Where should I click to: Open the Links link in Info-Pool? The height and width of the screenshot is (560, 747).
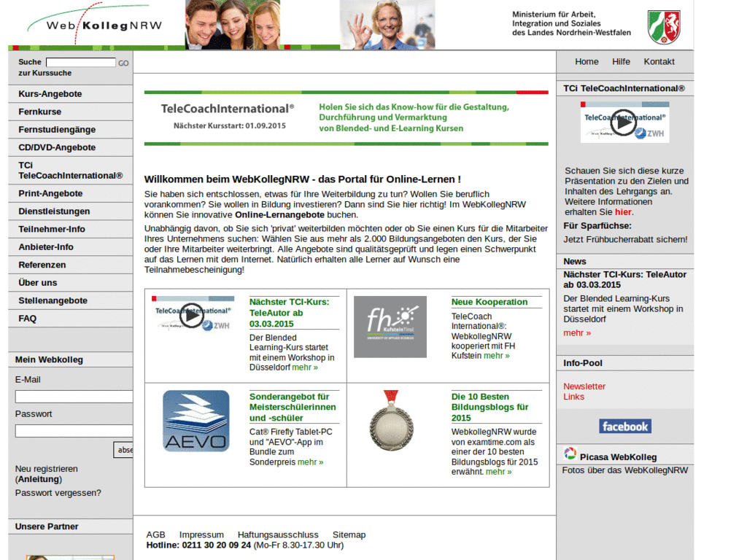point(573,397)
